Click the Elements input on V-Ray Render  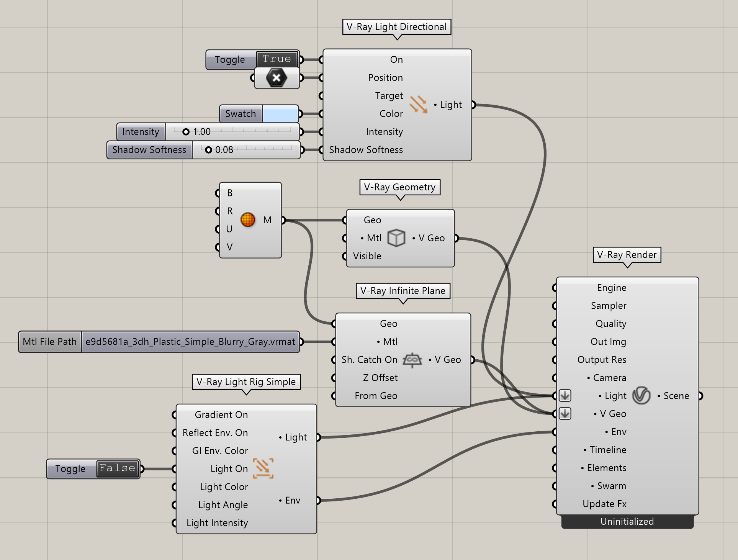coord(604,468)
